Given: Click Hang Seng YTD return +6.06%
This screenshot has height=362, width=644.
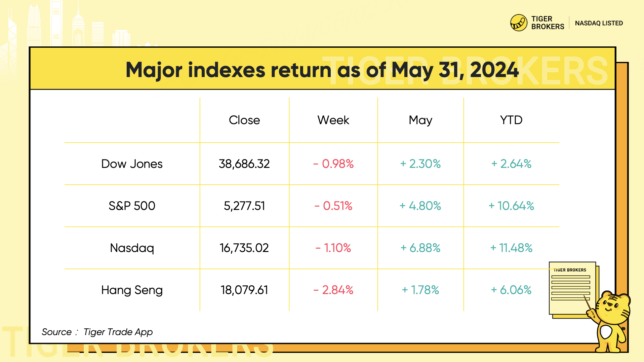Looking at the screenshot, I should tap(511, 290).
